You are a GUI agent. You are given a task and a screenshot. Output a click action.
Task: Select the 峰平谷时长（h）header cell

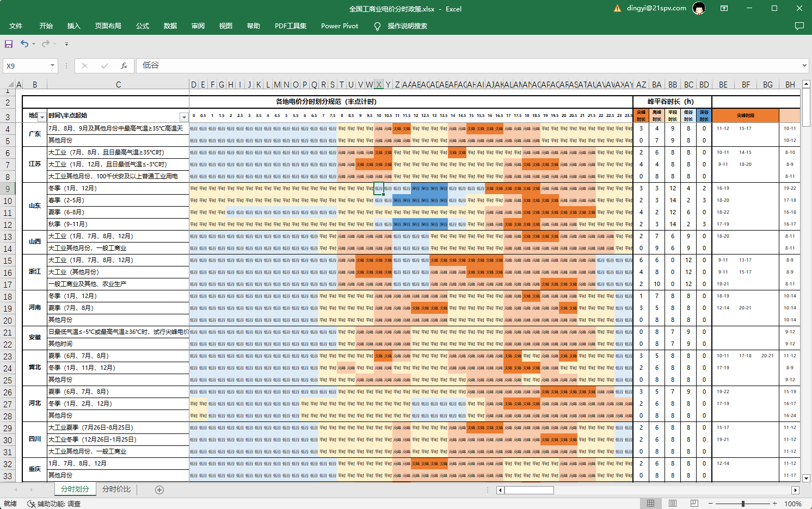click(672, 102)
